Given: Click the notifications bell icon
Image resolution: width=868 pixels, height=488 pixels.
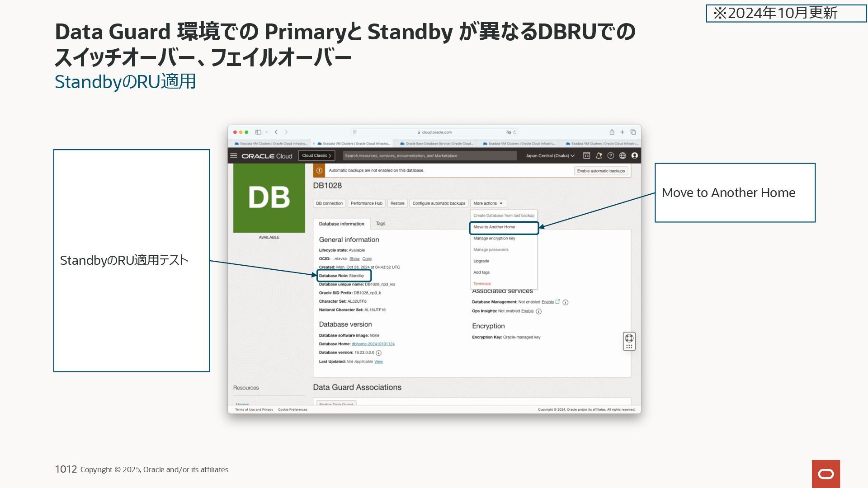Looking at the screenshot, I should (x=599, y=155).
